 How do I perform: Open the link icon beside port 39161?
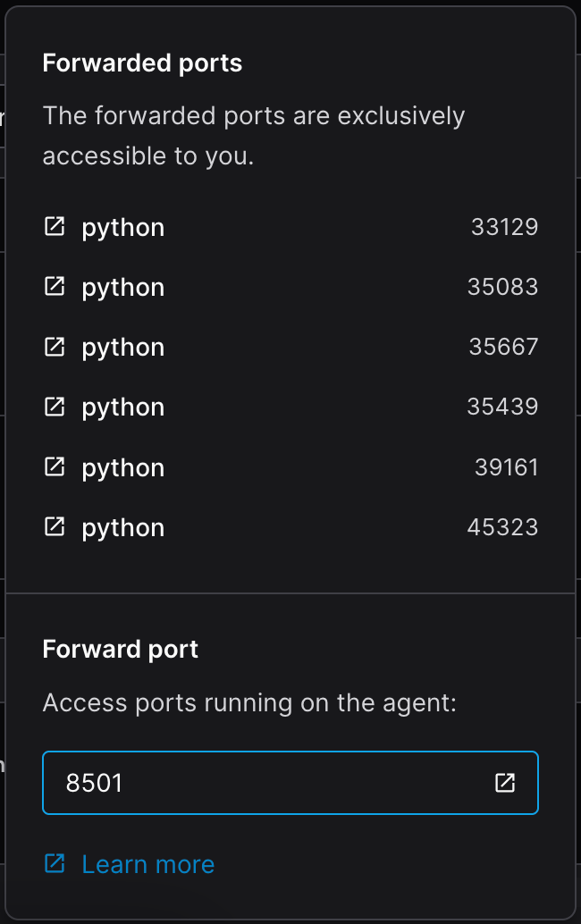click(x=55, y=467)
